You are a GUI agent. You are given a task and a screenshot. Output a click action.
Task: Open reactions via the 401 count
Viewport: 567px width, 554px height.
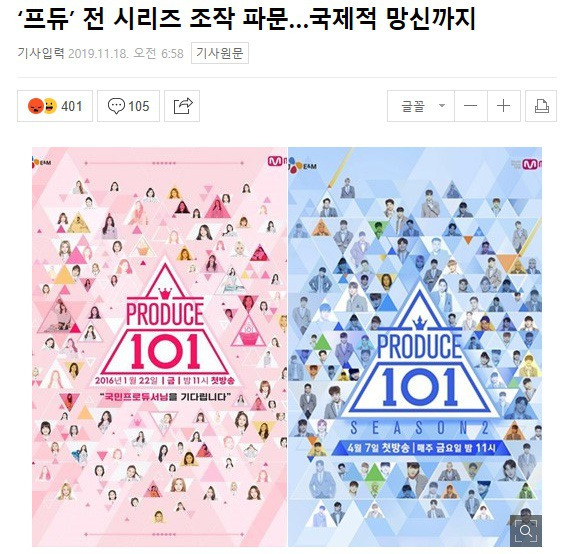coord(72,106)
